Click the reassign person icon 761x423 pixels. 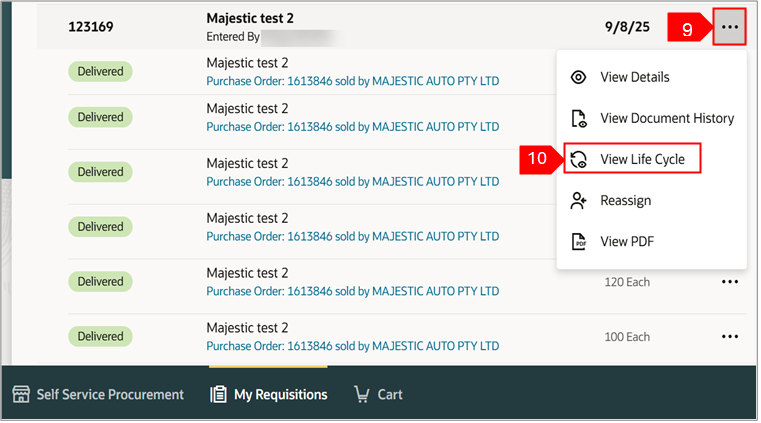pyautogui.click(x=578, y=201)
